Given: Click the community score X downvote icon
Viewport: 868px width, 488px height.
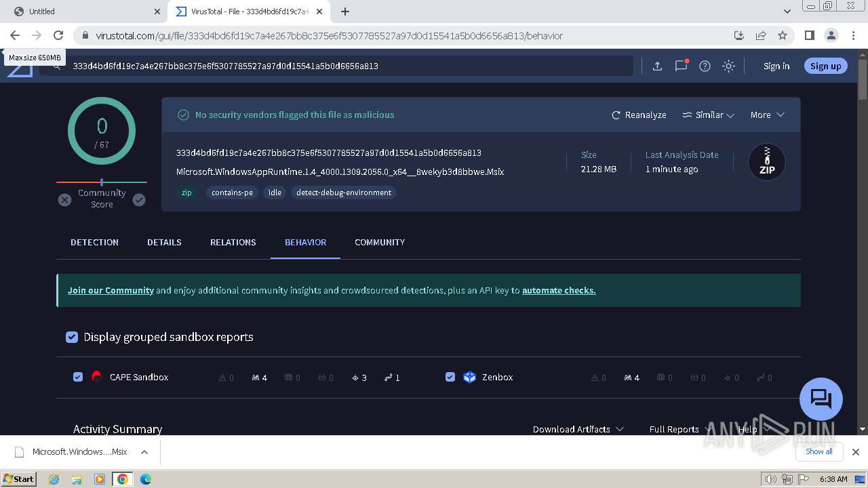Looking at the screenshot, I should click(x=64, y=200).
